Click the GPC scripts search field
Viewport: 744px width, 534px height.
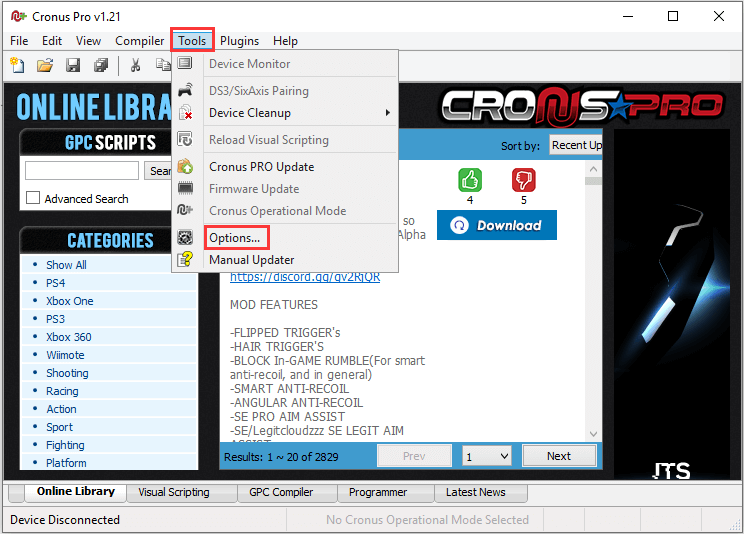(82, 170)
